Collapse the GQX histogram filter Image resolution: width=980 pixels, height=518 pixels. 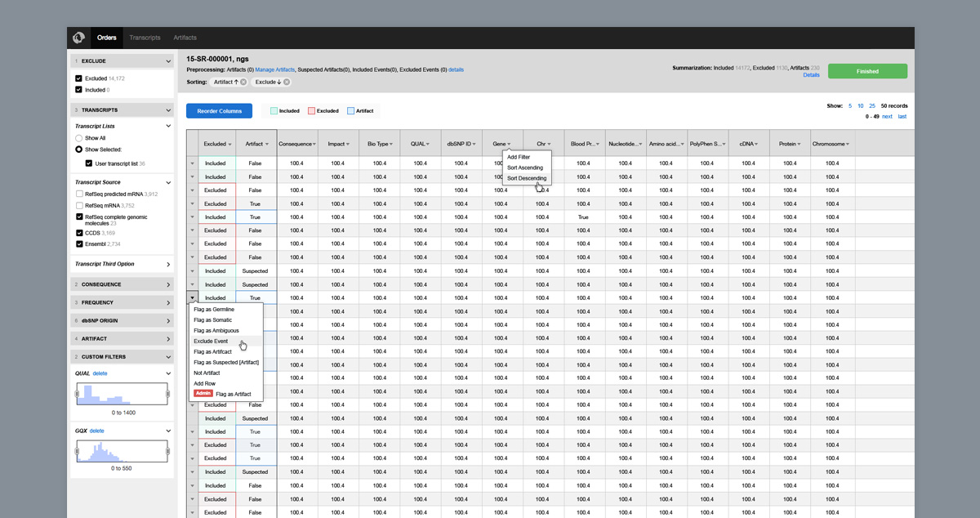168,431
